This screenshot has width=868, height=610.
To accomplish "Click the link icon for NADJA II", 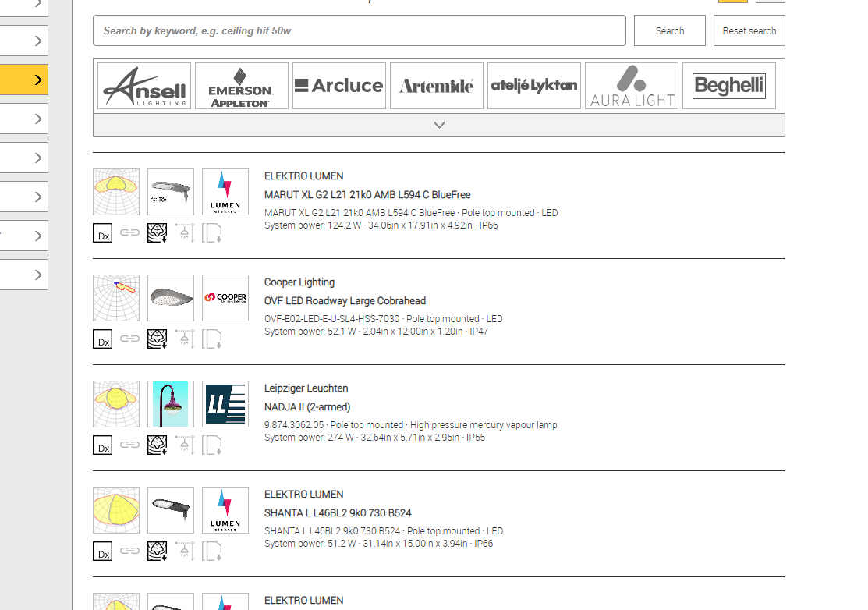I will click(129, 445).
